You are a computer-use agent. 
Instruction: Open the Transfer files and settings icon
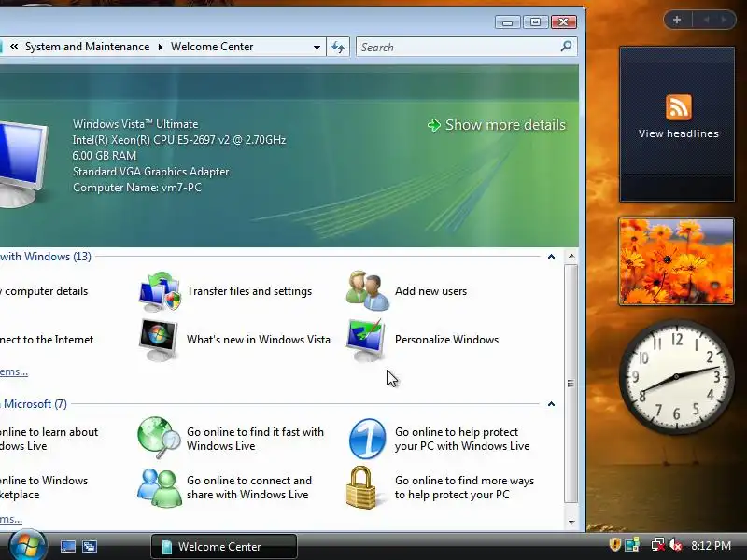point(160,291)
